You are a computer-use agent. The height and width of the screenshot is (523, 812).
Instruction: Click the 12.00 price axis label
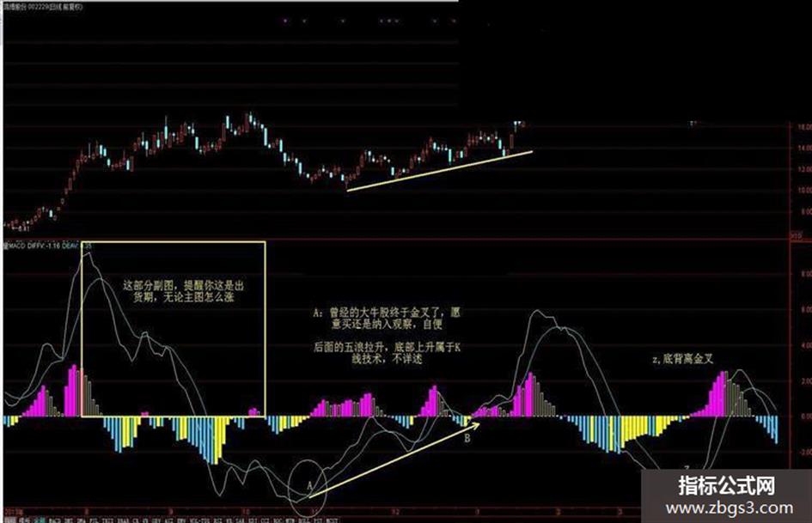[x=804, y=169]
